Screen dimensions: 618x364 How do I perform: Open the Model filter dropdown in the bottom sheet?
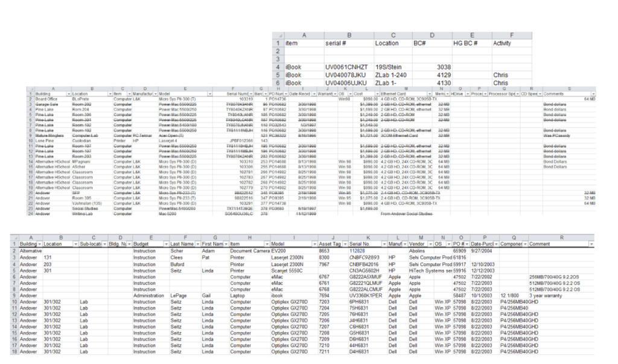click(314, 244)
